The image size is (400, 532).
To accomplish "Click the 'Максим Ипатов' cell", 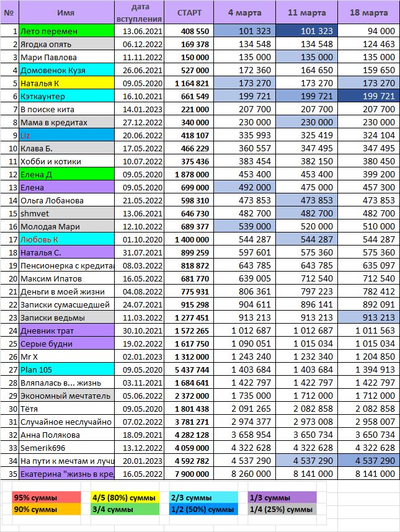I will 66,278.
